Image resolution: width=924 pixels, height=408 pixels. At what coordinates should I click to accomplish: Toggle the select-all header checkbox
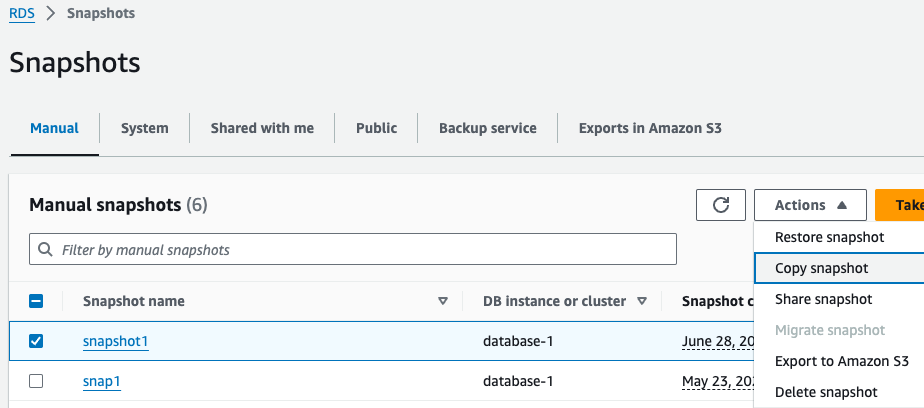tap(37, 301)
